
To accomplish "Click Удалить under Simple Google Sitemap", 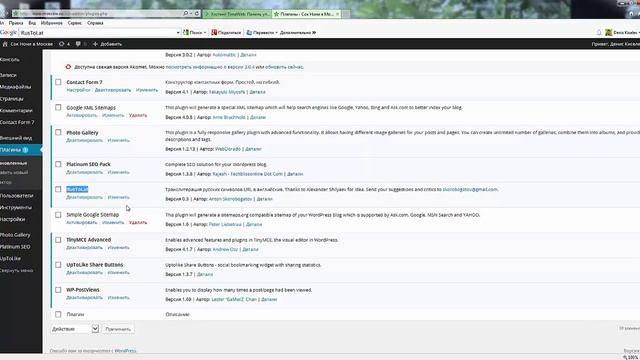I will pos(138,222).
